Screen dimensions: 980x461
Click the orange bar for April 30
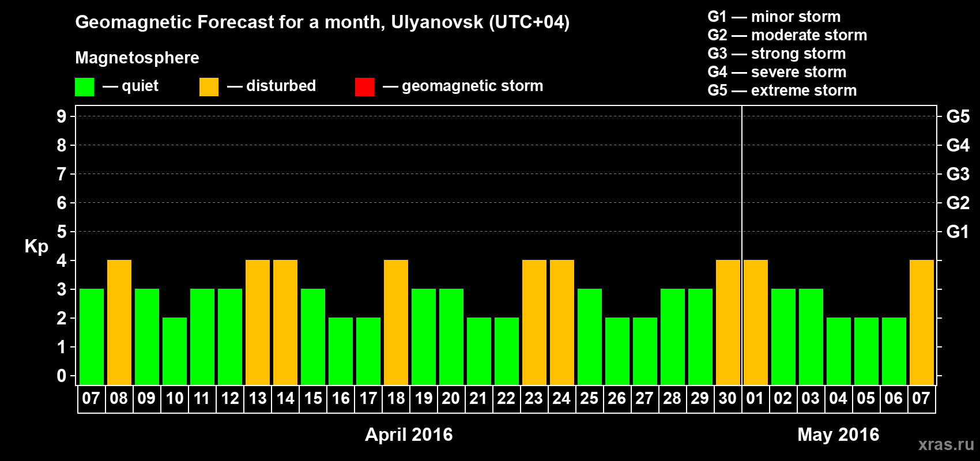point(728,323)
